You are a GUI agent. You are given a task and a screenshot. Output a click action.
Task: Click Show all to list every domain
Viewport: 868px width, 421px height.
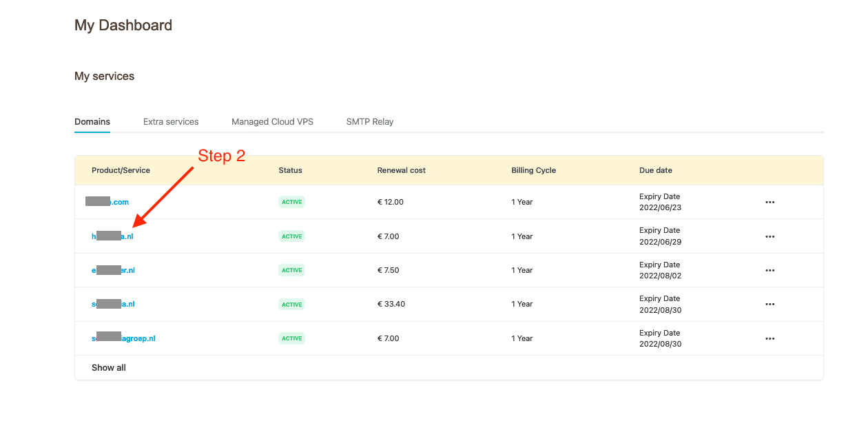click(109, 368)
